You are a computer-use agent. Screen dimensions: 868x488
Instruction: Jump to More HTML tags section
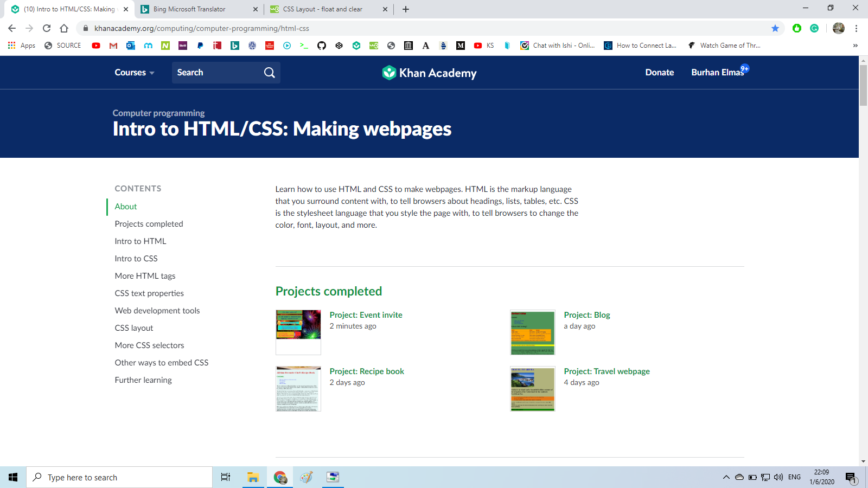tap(145, 276)
